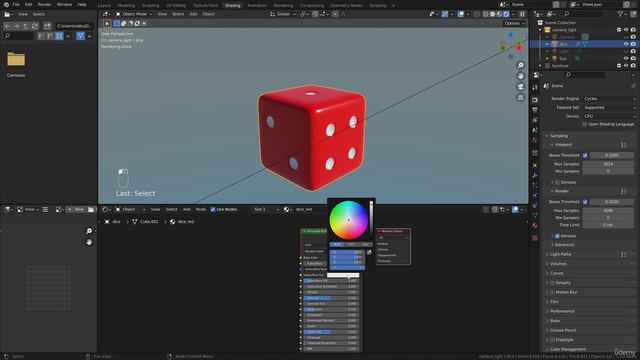
Task: Click the color wheel in picker
Action: point(349,220)
